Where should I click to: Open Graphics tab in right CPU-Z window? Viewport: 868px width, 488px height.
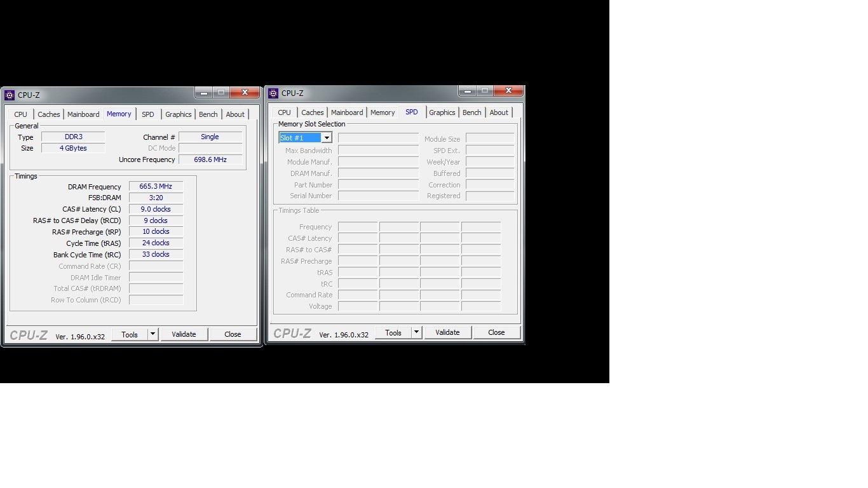[442, 112]
